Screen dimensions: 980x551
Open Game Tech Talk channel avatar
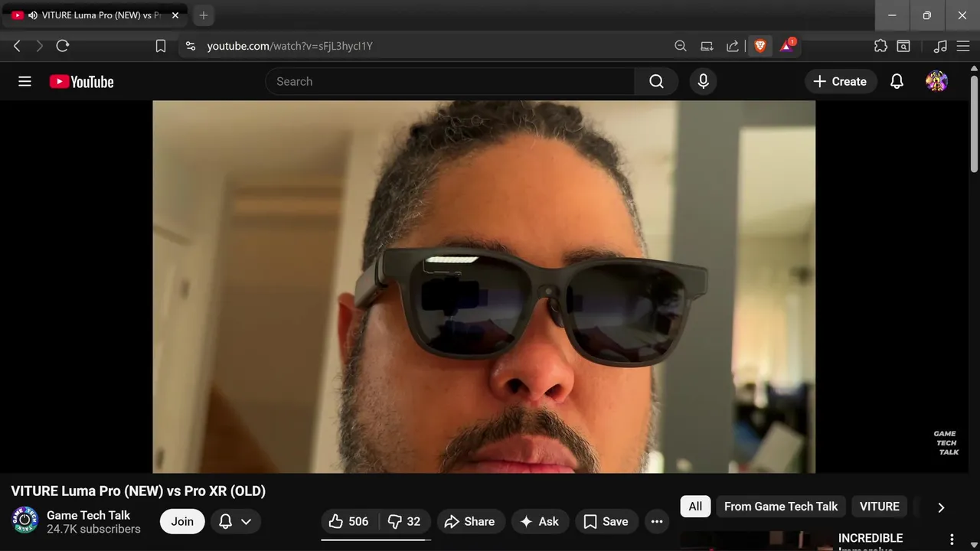[24, 520]
